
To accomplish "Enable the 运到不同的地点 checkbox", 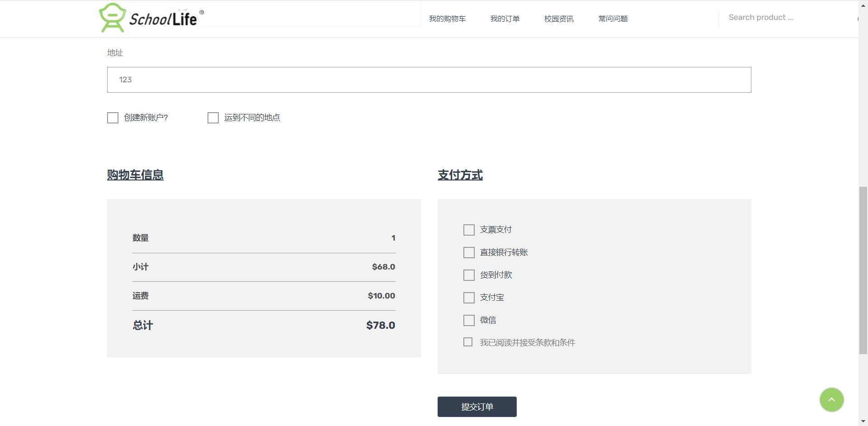I will [213, 118].
